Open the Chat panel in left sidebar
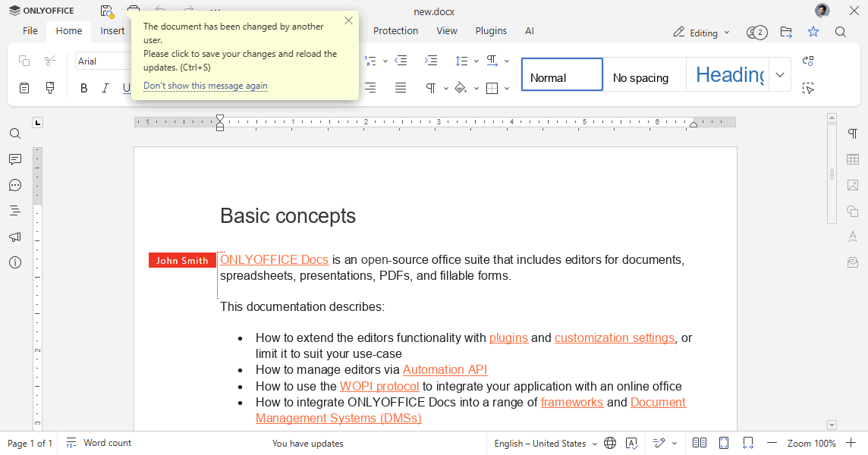The width and height of the screenshot is (868, 455). pyautogui.click(x=15, y=186)
